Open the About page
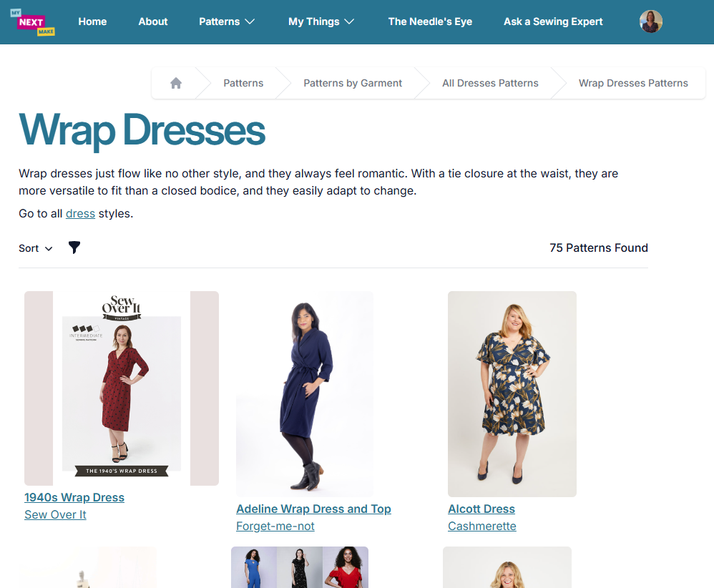 153,21
